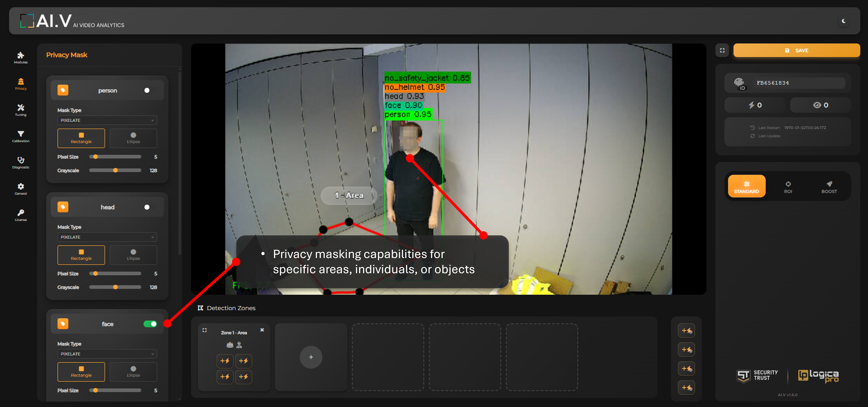Image resolution: width=868 pixels, height=407 pixels.
Task: Close Zone 1 - Area card
Action: coord(262,330)
